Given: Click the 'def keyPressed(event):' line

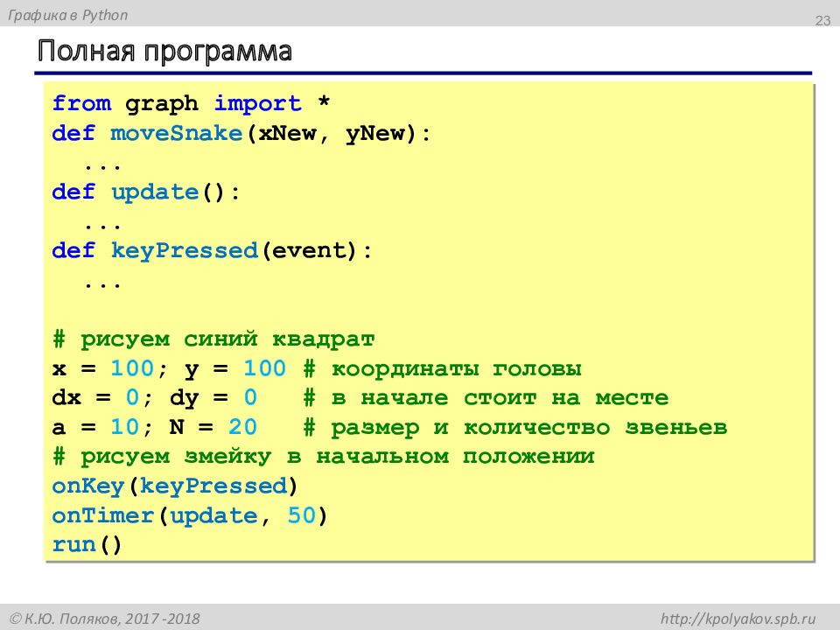Looking at the screenshot, I should click(212, 250).
